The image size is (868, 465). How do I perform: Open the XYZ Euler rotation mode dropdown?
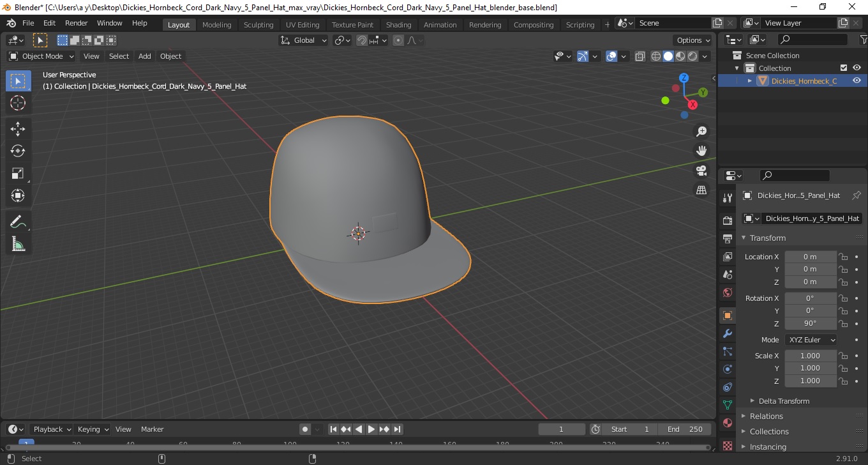click(x=811, y=340)
